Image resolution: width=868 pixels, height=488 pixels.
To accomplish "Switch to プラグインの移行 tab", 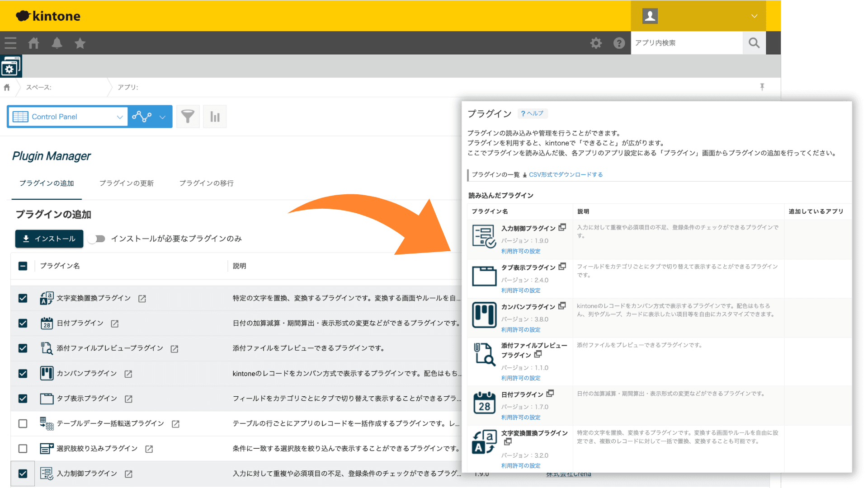I will coord(207,183).
